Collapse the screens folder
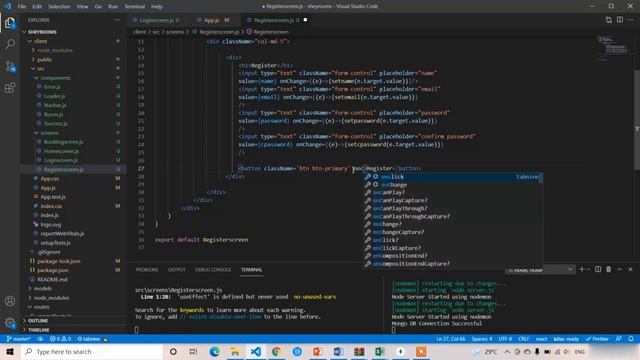Image resolution: width=640 pixels, height=360 pixels. pos(73,133)
